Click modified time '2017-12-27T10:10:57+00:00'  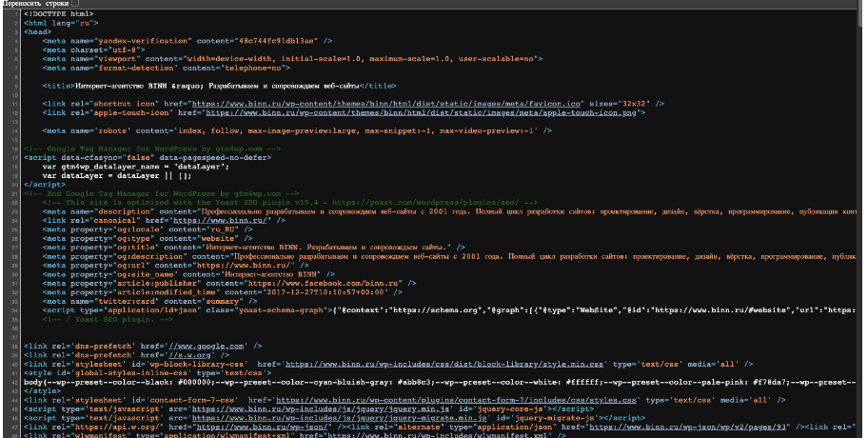pyautogui.click(x=325, y=291)
